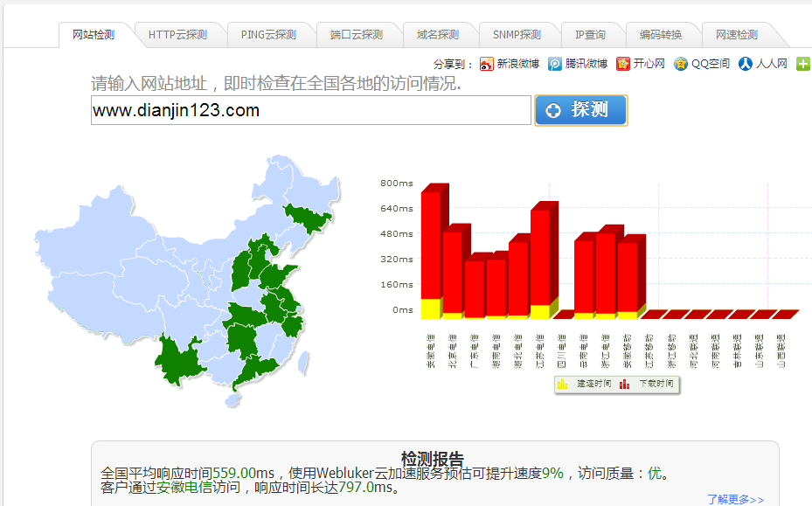This screenshot has height=506, width=812.
Task: Select the IP查询 tab
Action: [x=590, y=35]
